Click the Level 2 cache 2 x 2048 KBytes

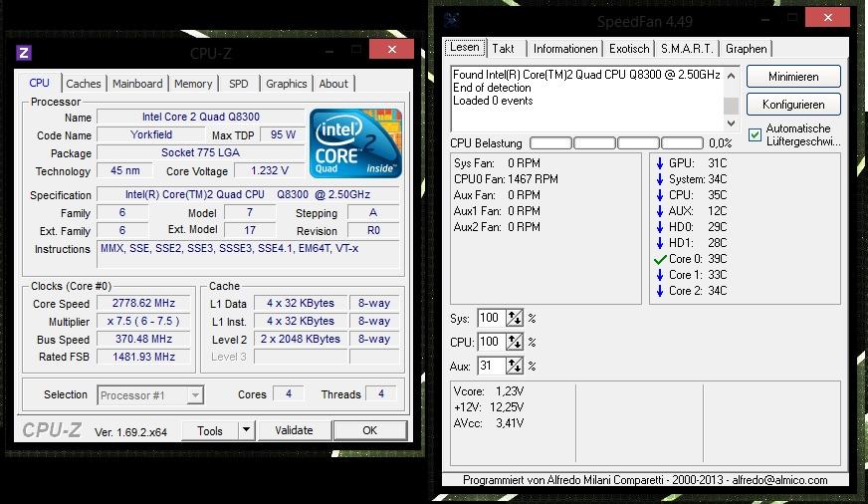point(301,339)
